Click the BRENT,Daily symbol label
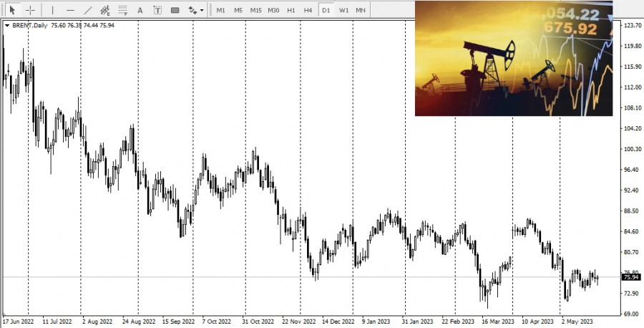 [29, 26]
